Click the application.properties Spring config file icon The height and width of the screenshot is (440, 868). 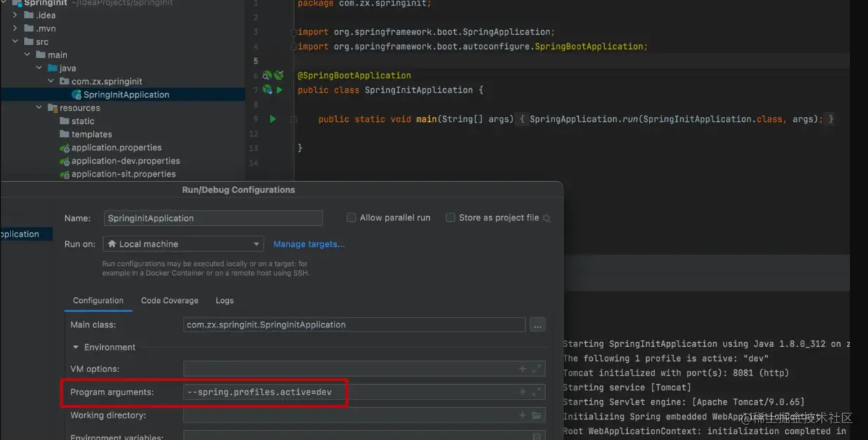[x=64, y=148]
